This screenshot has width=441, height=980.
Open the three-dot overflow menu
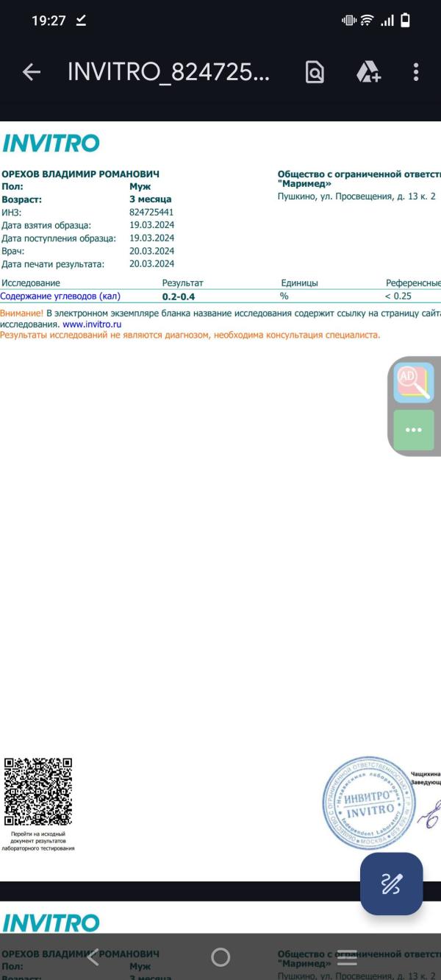pos(416,71)
